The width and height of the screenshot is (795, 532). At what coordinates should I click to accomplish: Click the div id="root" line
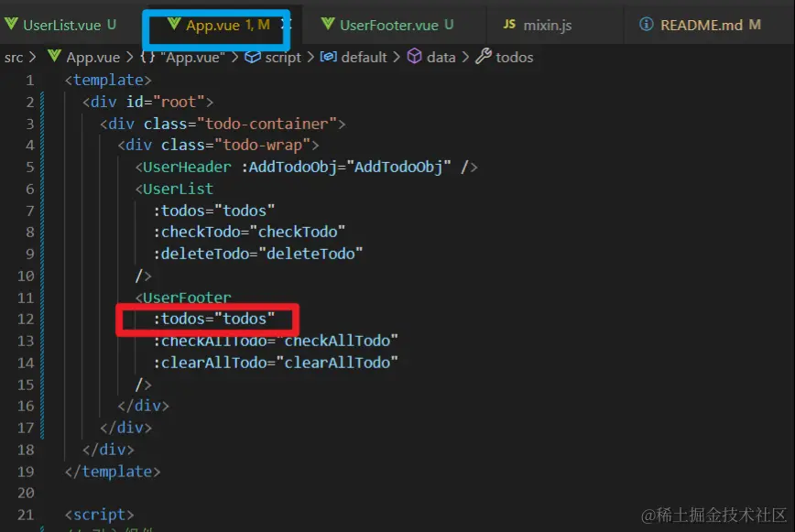coord(147,102)
